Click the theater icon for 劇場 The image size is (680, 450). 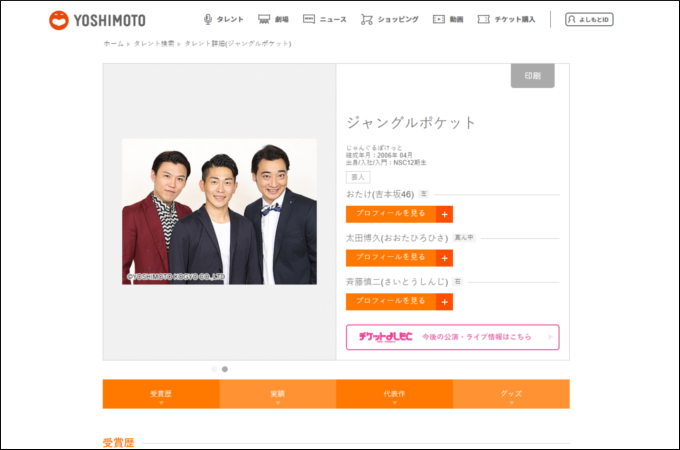point(264,20)
